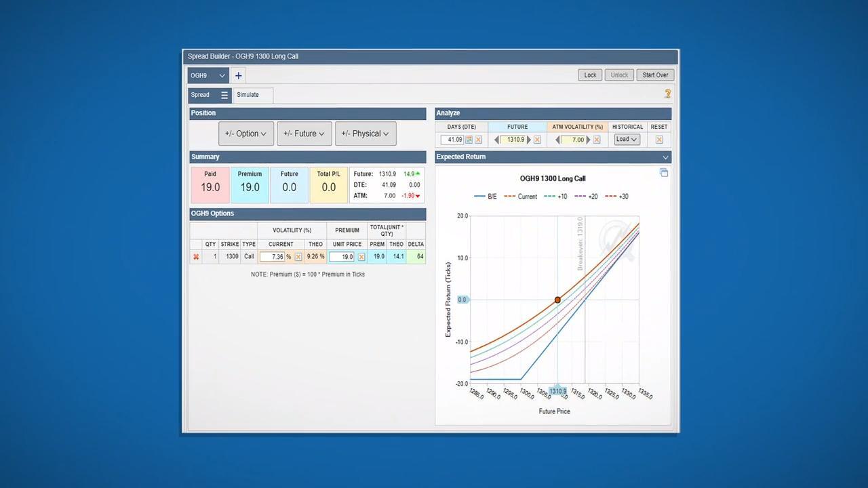The width and height of the screenshot is (868, 488).
Task: Open the Spread tab hamburger menu
Action: click(224, 95)
